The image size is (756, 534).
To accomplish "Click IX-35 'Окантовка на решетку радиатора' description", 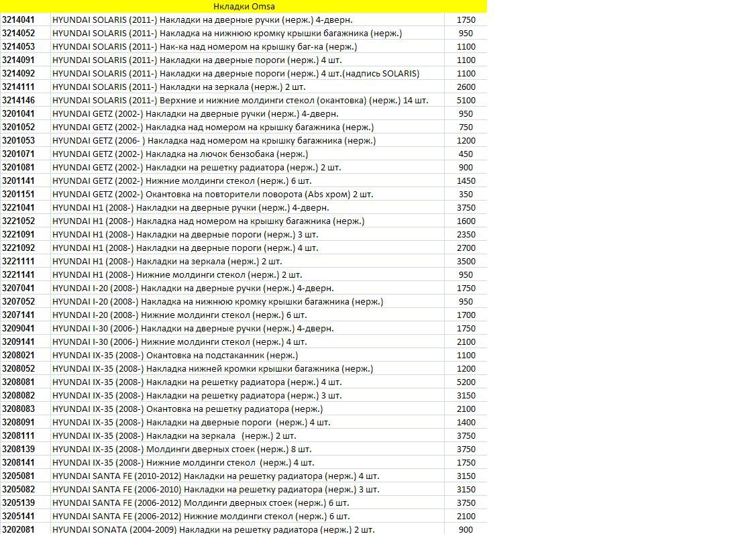I will [x=188, y=409].
